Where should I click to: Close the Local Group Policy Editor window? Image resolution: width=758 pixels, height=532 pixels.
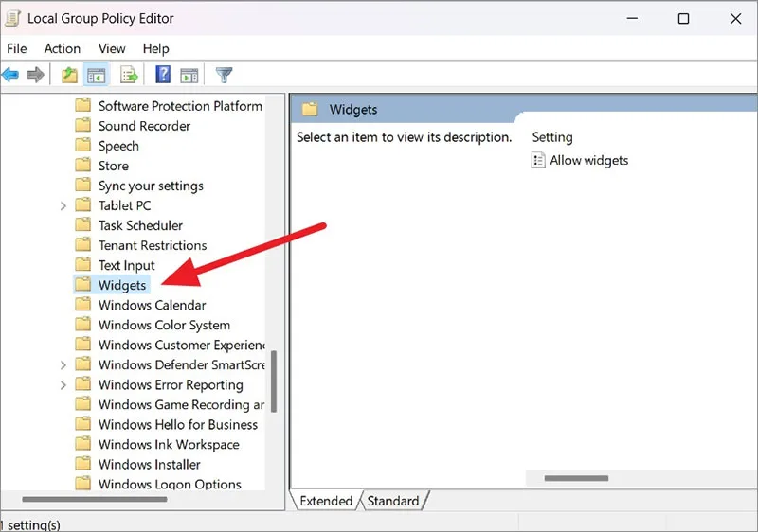point(735,18)
